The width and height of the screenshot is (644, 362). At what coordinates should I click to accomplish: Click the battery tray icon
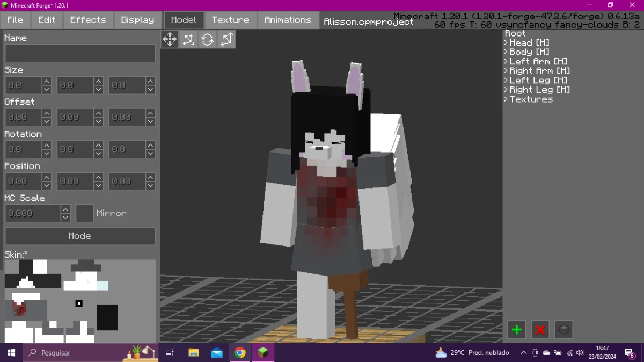click(558, 353)
